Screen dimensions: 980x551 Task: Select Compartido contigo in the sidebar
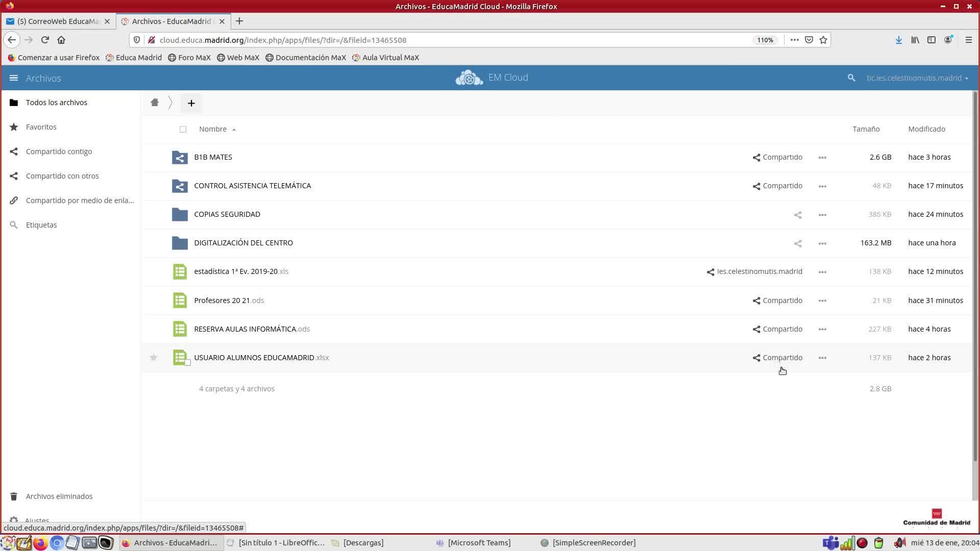[59, 152]
